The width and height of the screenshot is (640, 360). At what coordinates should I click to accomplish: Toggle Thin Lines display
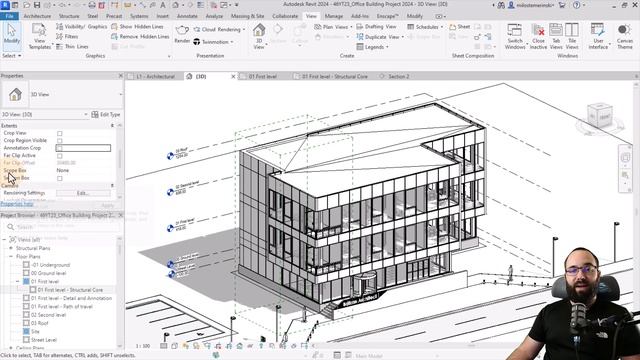pos(72,47)
